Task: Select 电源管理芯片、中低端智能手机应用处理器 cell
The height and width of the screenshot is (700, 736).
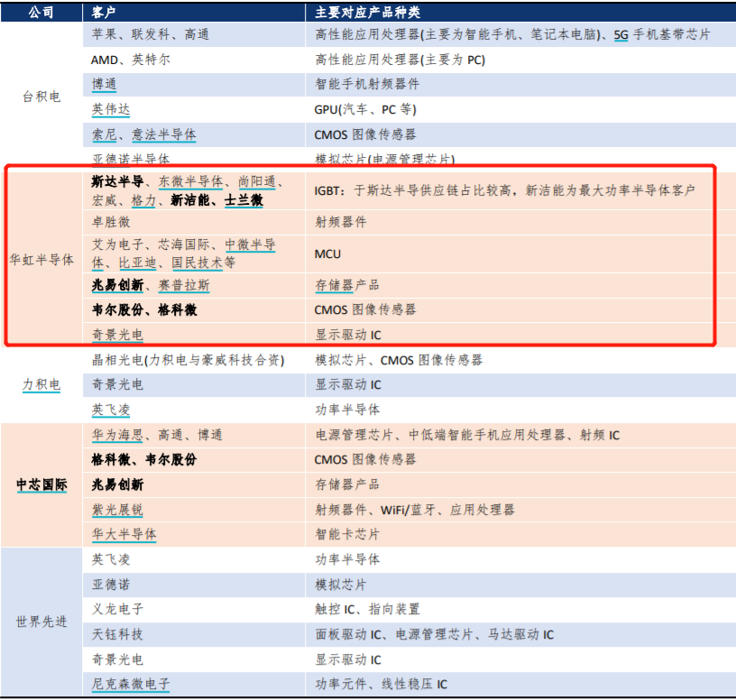Action: pyautogui.click(x=520, y=435)
